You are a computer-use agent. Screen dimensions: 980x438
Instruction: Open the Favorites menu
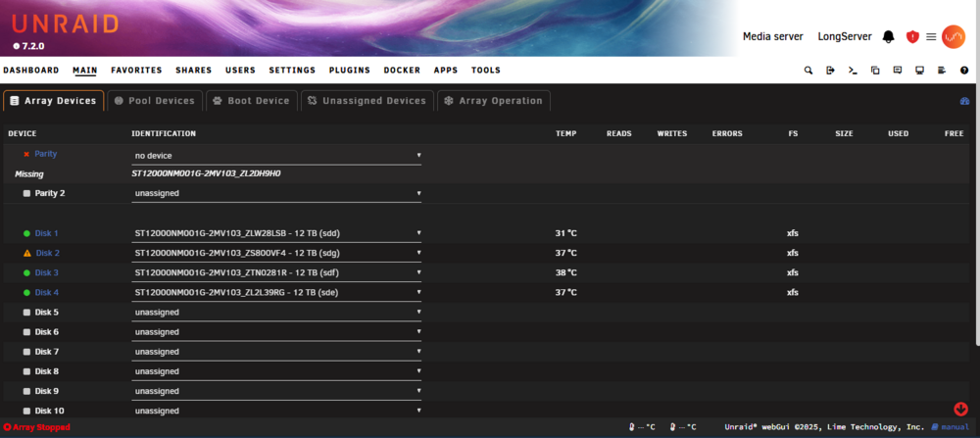click(136, 71)
